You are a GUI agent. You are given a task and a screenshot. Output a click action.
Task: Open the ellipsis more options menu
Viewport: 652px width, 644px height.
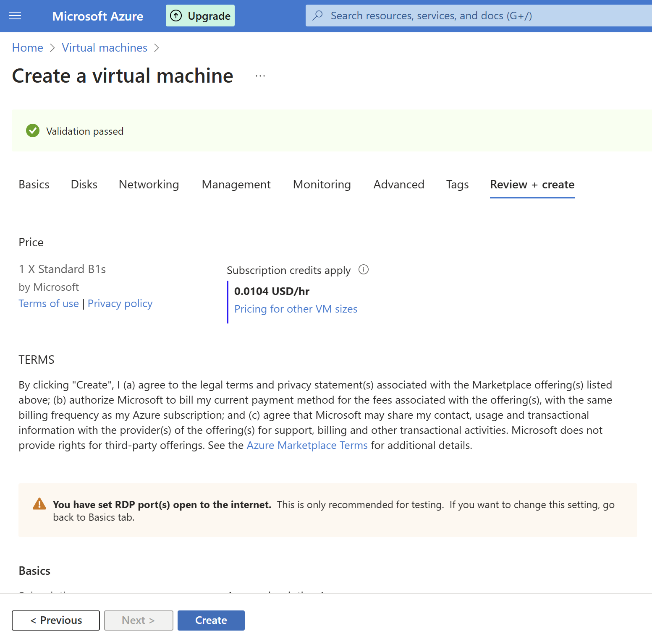click(x=260, y=76)
